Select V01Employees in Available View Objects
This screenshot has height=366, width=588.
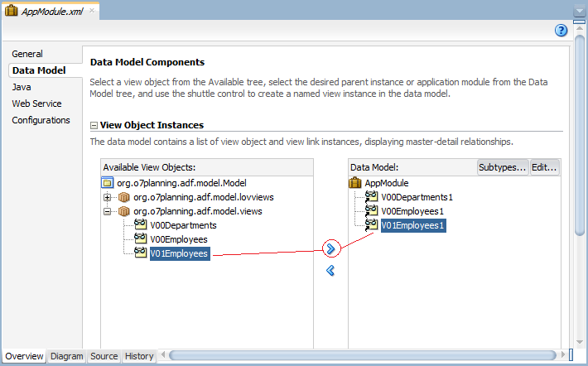180,253
